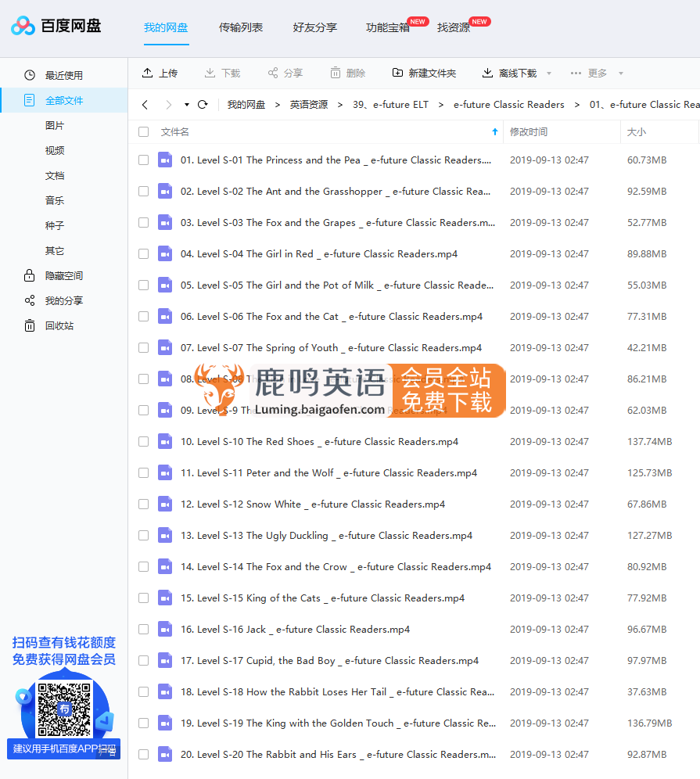Select the 全部文件 document icon
This screenshot has width=700, height=779.
pos(29,100)
